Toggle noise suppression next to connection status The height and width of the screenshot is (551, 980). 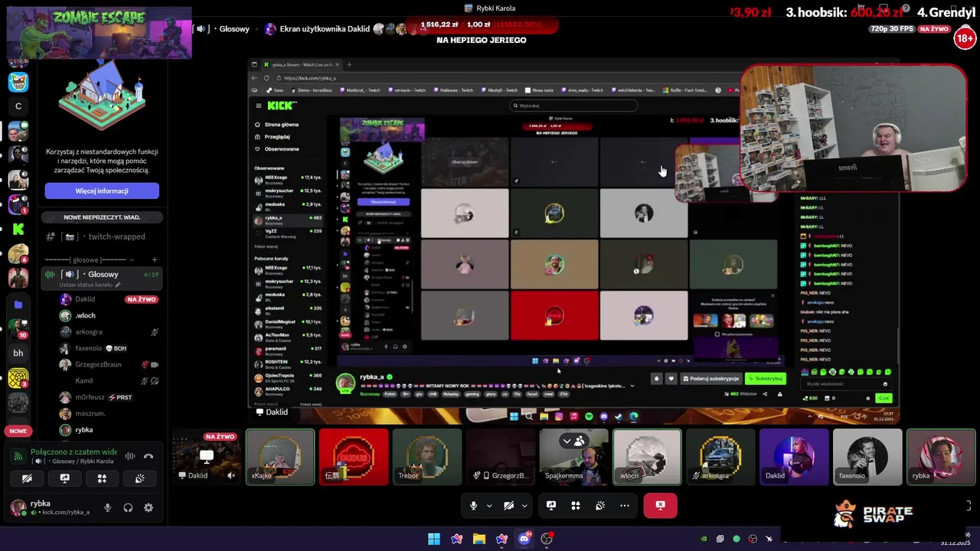click(129, 456)
